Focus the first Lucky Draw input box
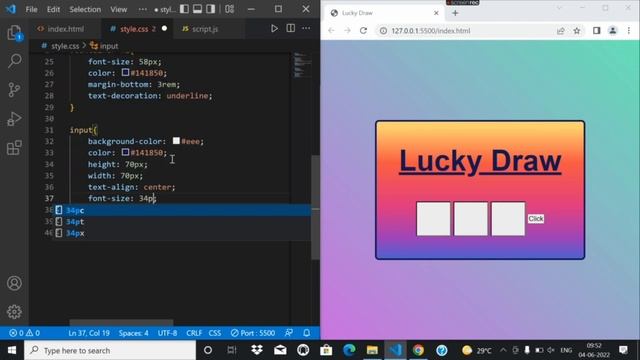 coord(433,218)
